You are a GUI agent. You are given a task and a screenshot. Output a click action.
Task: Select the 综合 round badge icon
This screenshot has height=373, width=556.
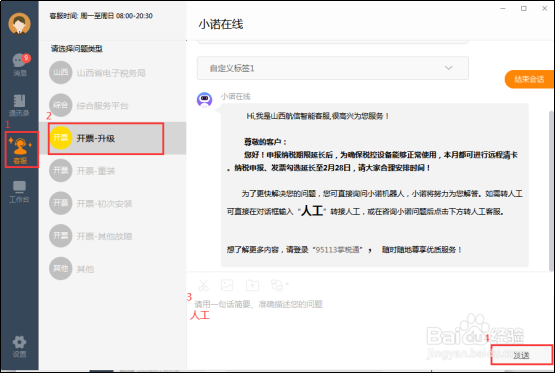[x=61, y=105]
